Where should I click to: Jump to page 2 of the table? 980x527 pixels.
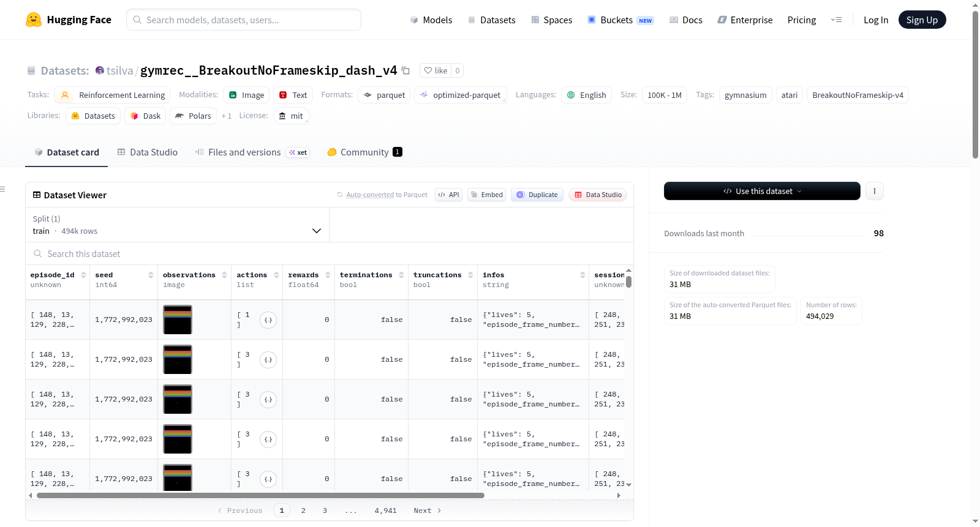coord(303,510)
